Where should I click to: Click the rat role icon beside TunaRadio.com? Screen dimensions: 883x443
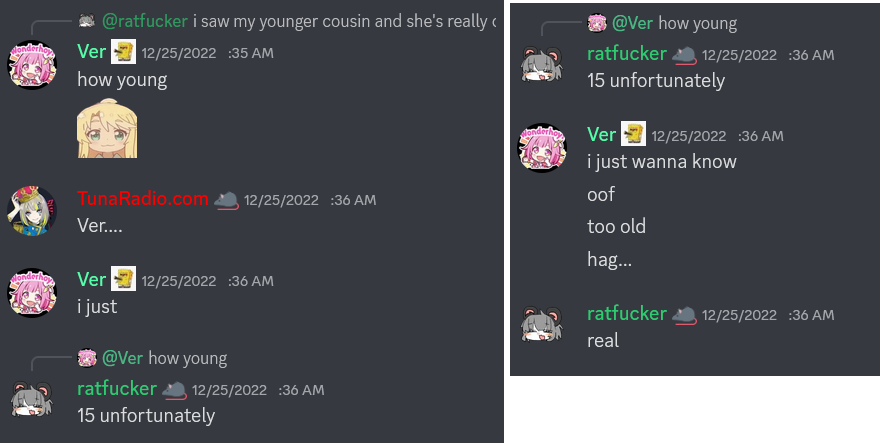coord(226,200)
